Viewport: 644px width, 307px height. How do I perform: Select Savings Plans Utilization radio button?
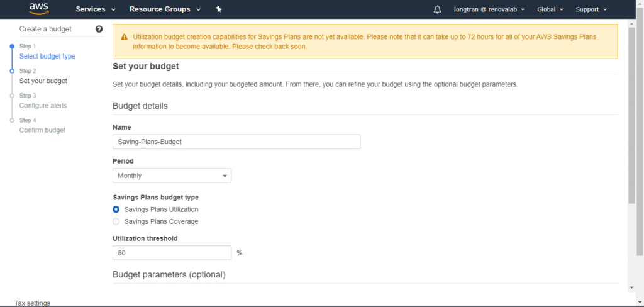pos(116,209)
